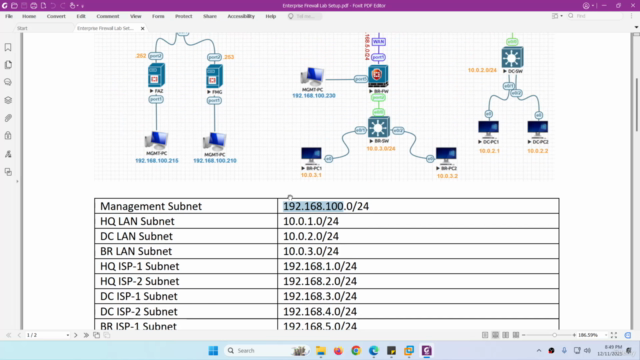The image size is (640, 360).
Task: Go to first page button
Action: (9, 335)
